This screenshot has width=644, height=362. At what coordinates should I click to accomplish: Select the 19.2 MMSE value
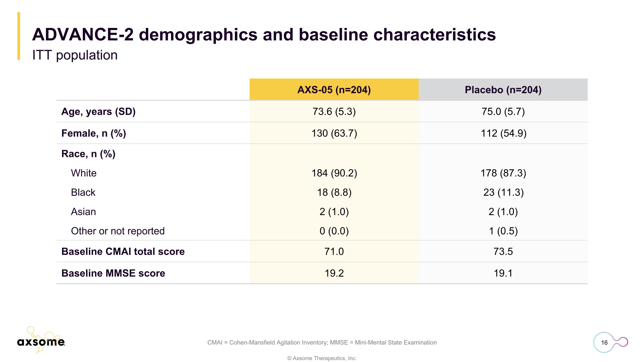pyautogui.click(x=334, y=273)
